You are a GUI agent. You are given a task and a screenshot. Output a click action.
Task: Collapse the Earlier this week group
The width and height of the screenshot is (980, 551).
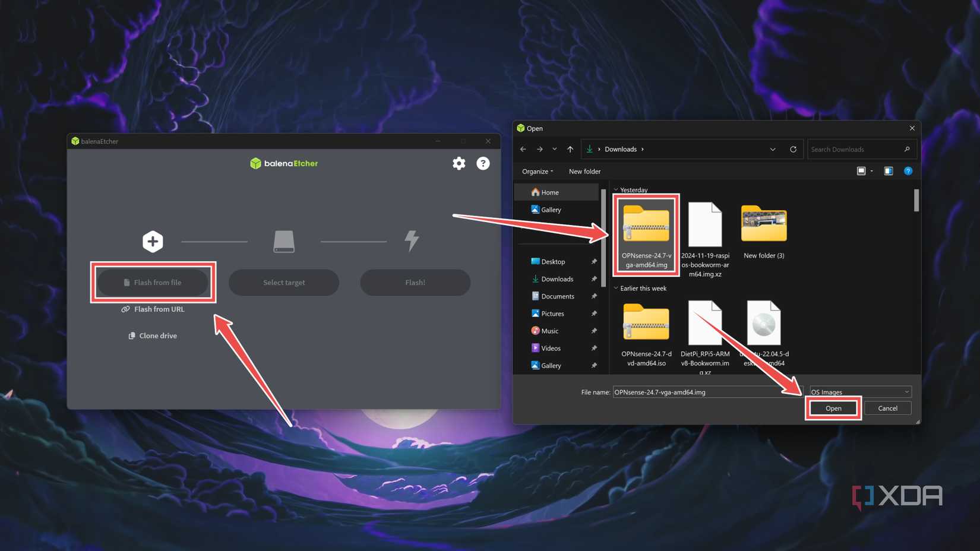tap(616, 289)
